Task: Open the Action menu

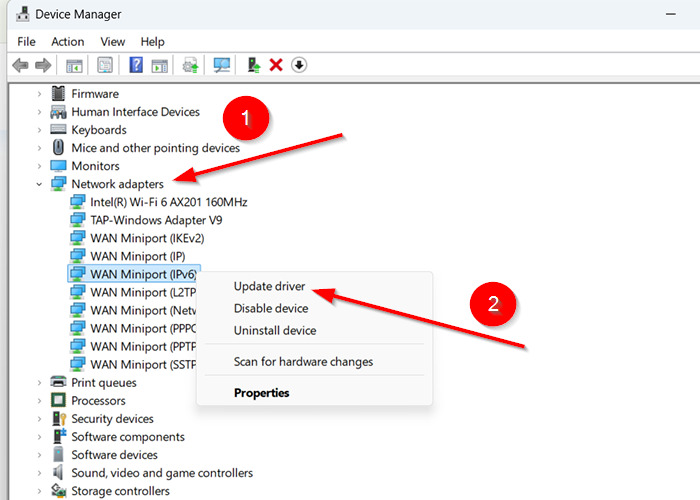Action: click(68, 42)
